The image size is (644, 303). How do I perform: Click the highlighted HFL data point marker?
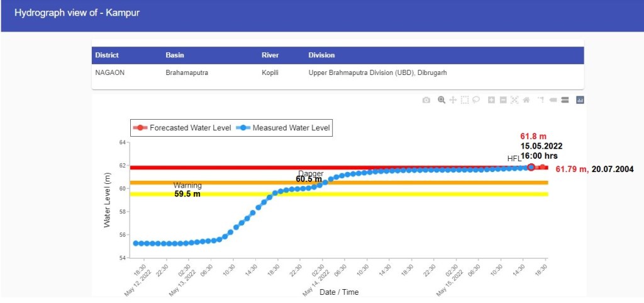531,167
